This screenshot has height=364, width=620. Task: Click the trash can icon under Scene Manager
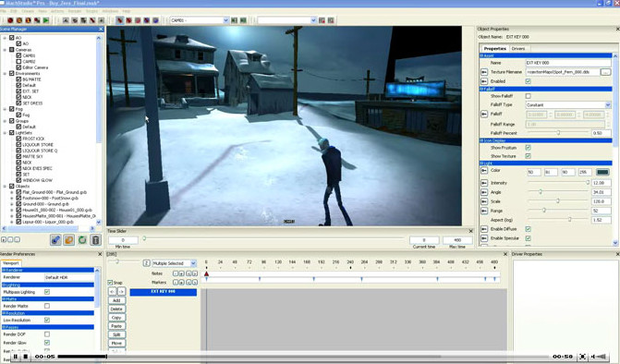click(x=95, y=240)
